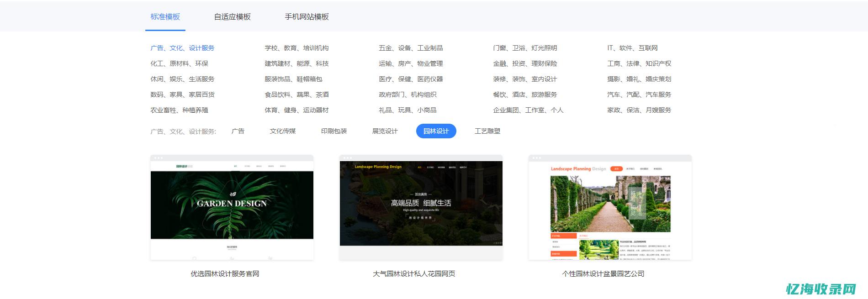This screenshot has width=868, height=299.
Task: Choose the 工商、法律、知识产权 category
Action: pyautogui.click(x=639, y=63)
